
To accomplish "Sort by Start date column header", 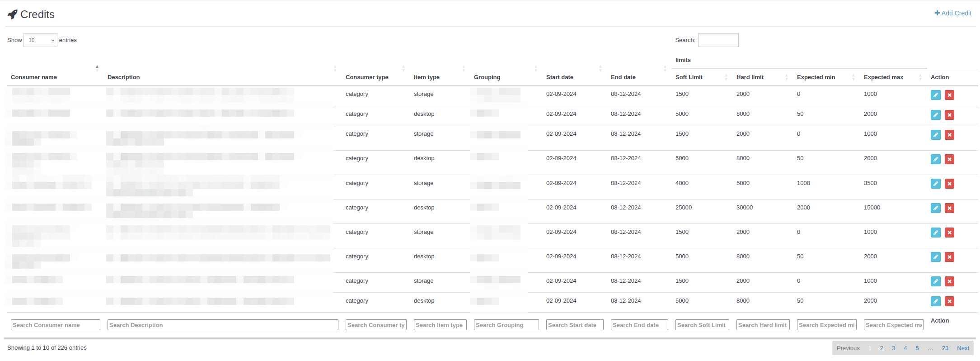I will [x=559, y=77].
